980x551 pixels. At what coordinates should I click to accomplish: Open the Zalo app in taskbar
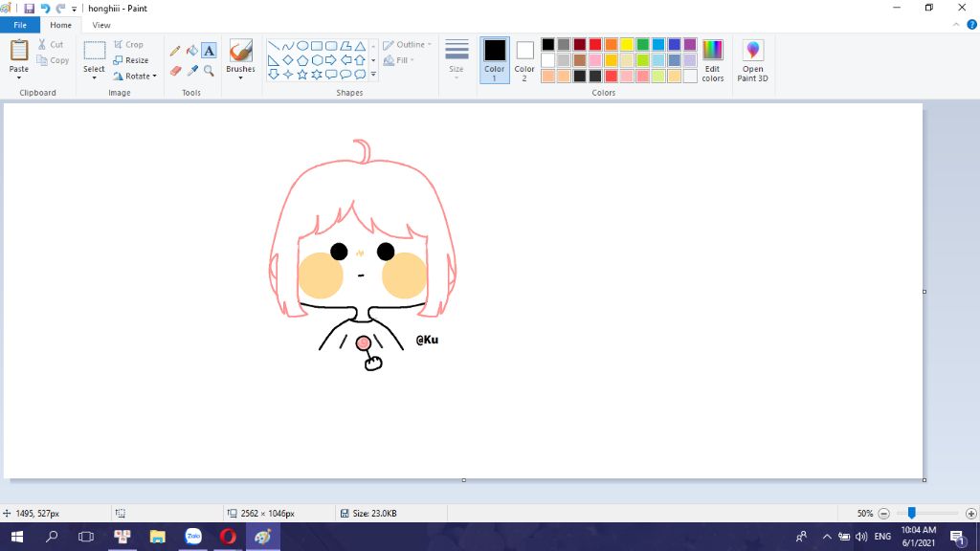pos(193,537)
